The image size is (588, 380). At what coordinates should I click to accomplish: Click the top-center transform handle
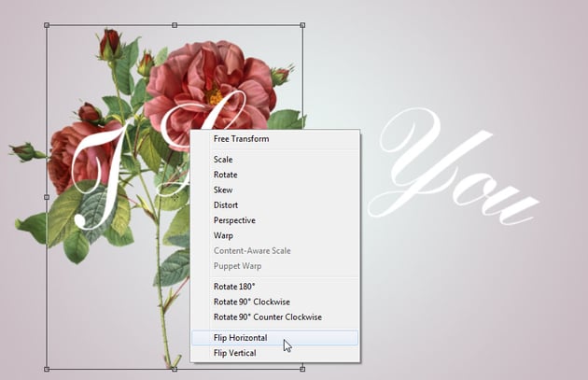tap(175, 25)
